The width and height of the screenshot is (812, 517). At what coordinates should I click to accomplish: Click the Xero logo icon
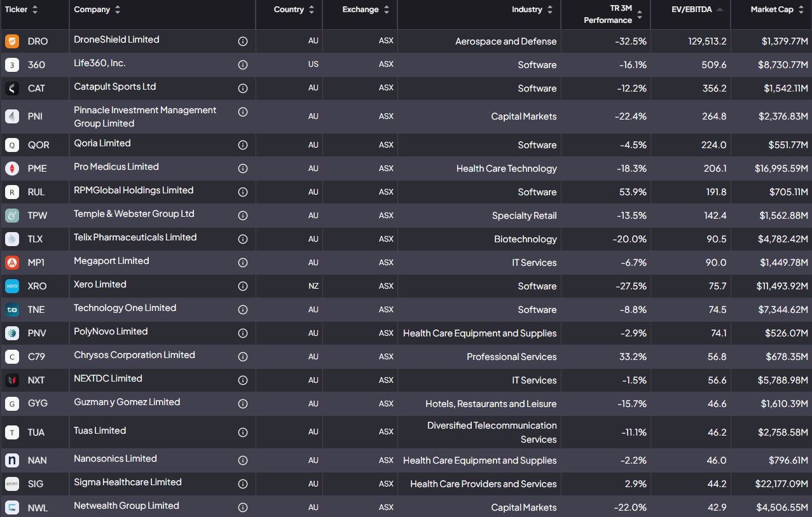click(11, 286)
